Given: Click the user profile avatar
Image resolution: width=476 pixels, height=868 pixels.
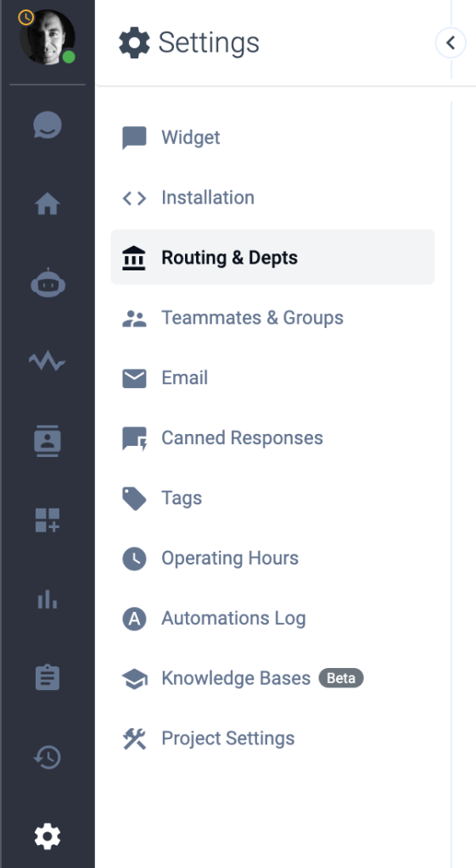Looking at the screenshot, I should click(48, 36).
